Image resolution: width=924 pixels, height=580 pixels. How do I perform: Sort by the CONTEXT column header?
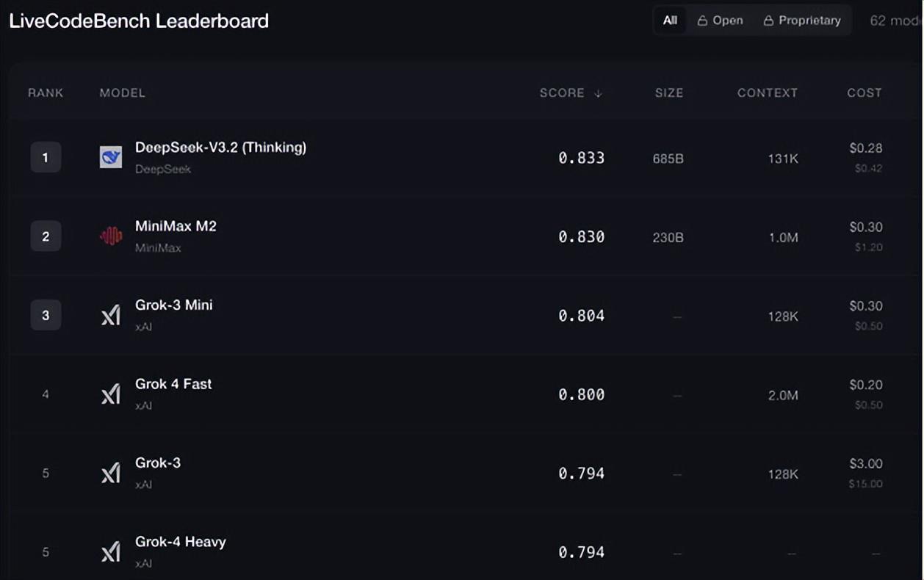(767, 93)
